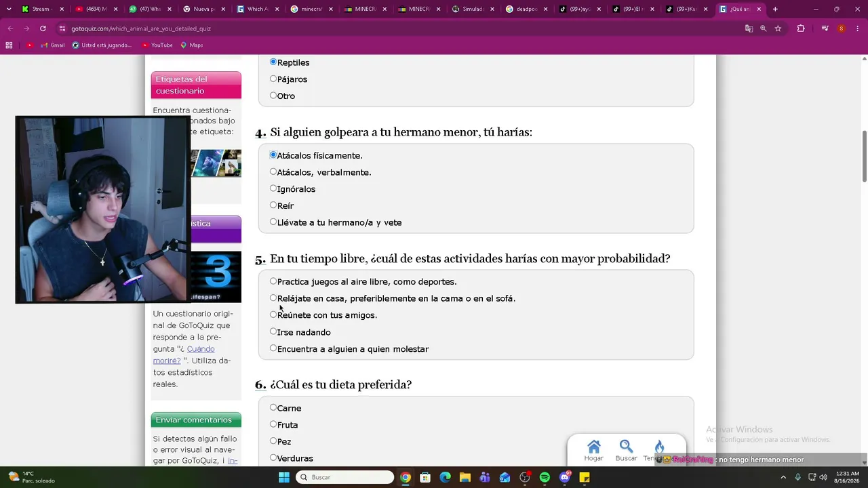This screenshot has height=488, width=868.
Task: Click the page vertical scrollbar thumb
Action: 864,156
